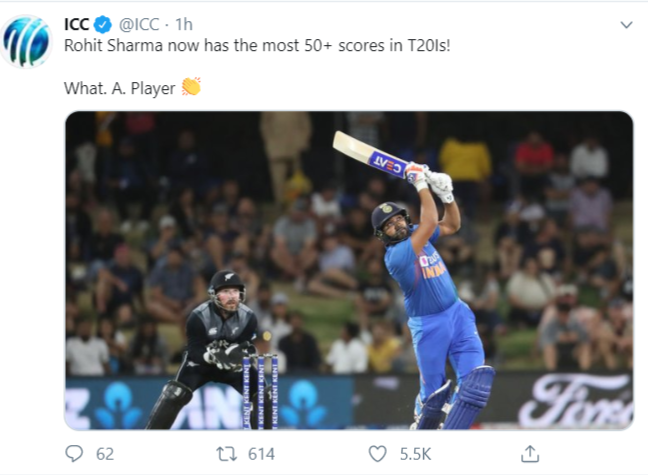Image resolution: width=648 pixels, height=475 pixels.
Task: Click the Ford banner in the photo
Action: 576,400
